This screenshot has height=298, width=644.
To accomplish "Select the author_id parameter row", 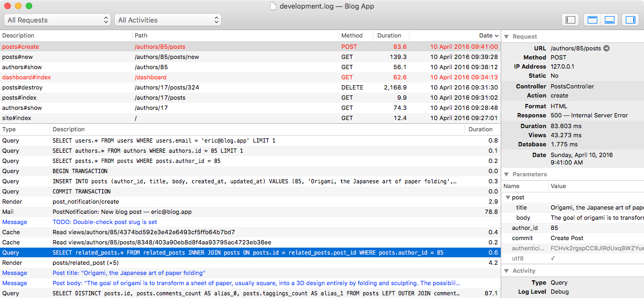I will [573, 228].
